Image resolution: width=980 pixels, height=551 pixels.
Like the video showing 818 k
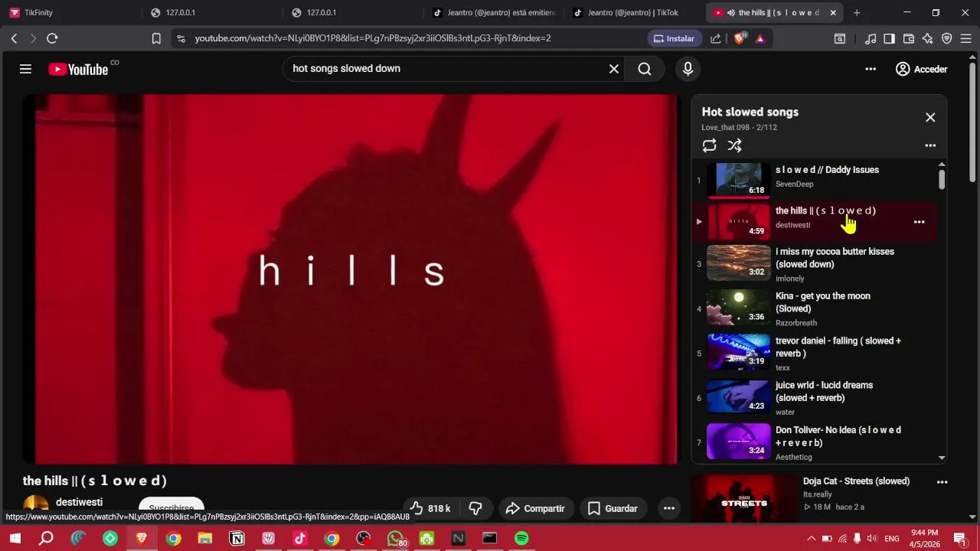coord(430,508)
